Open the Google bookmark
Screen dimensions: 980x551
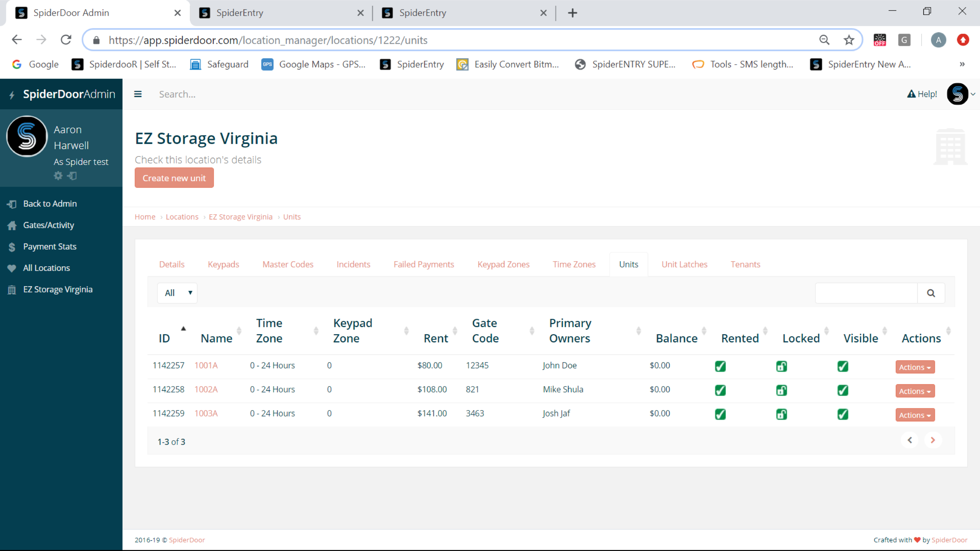[35, 64]
